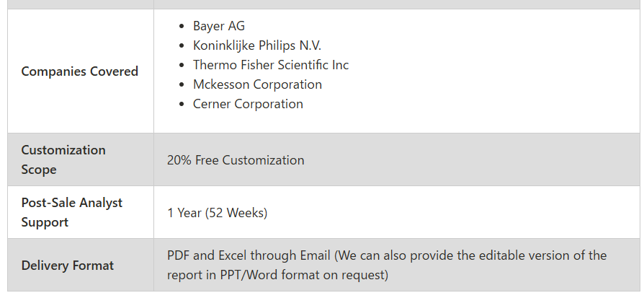The height and width of the screenshot is (298, 644).
Task: Click the PDF and Excel through Email text
Action: pos(249,255)
